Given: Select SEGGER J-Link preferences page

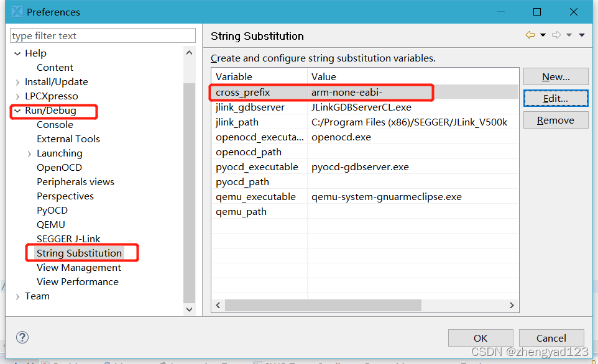Looking at the screenshot, I should tap(68, 239).
